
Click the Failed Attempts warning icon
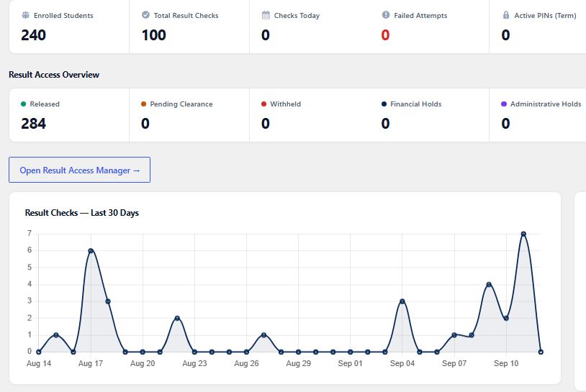386,15
